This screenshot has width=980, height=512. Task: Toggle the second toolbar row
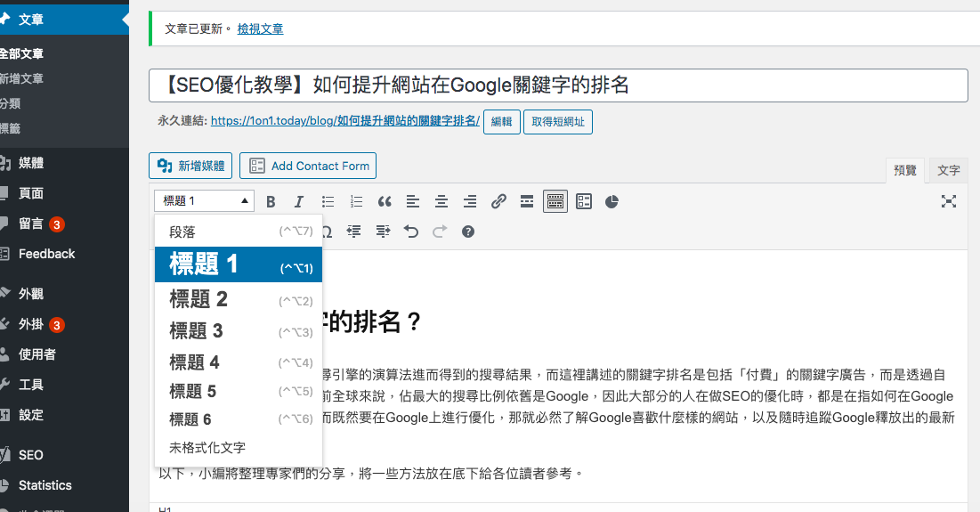555,202
